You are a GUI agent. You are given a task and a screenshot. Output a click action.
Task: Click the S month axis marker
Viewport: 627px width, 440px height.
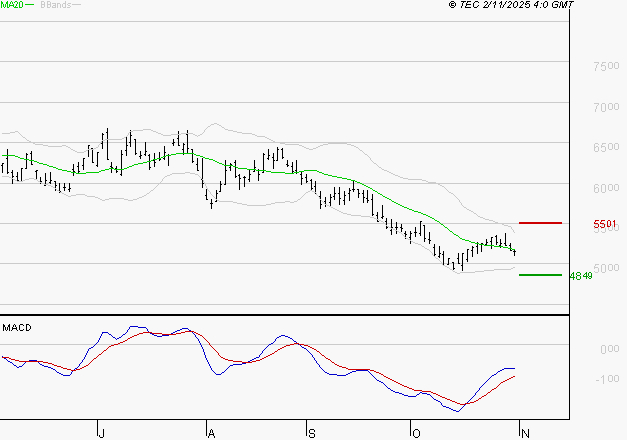coord(312,433)
